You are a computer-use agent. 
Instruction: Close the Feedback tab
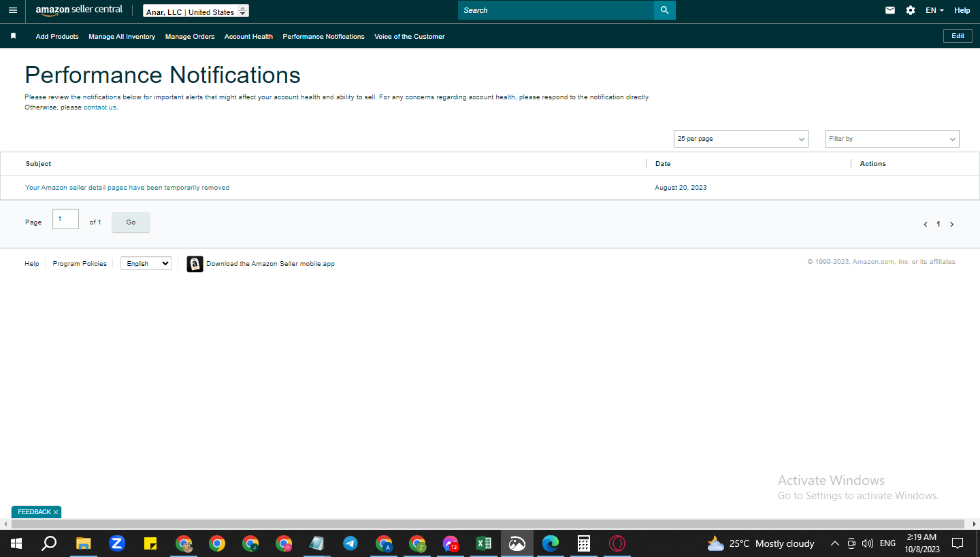coord(56,512)
